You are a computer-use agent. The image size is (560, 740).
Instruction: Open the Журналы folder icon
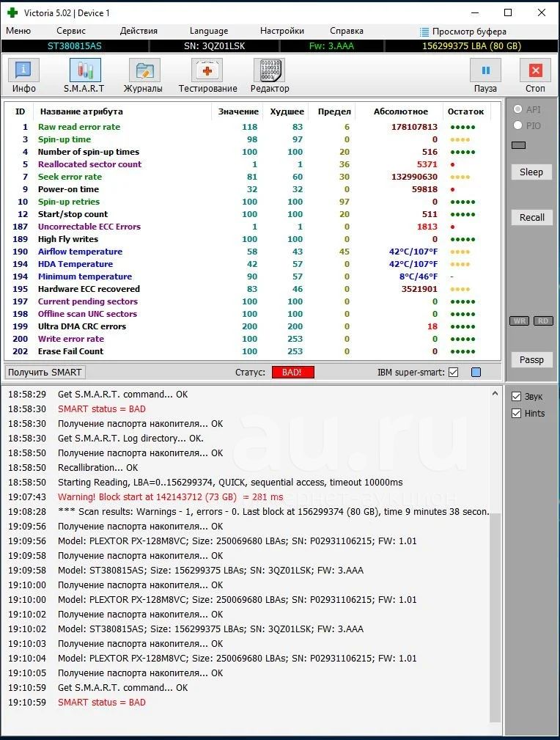[144, 71]
